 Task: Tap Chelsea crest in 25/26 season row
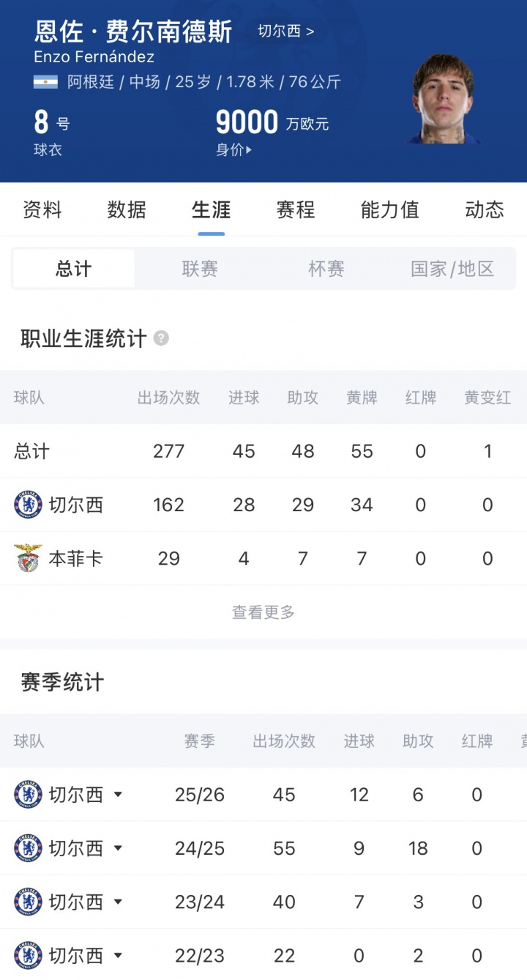(x=28, y=795)
